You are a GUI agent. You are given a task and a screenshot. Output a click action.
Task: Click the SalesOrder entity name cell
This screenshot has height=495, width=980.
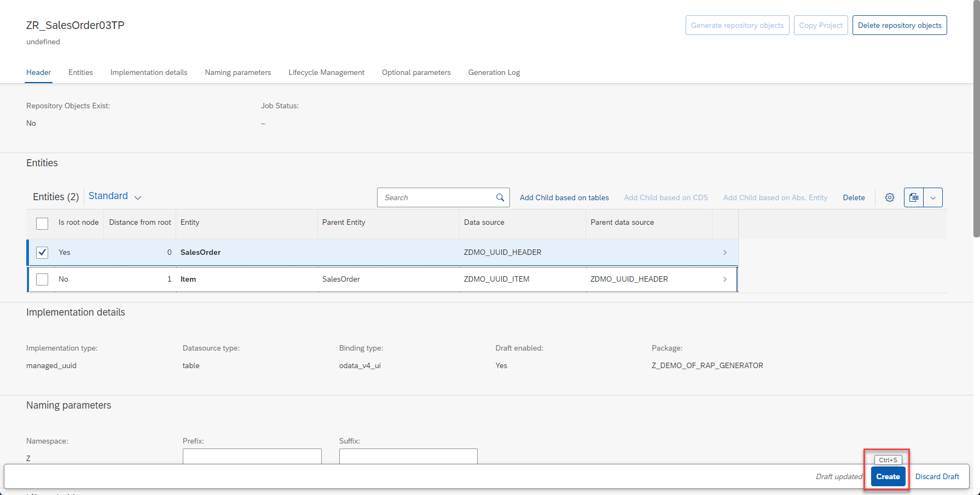click(x=201, y=252)
